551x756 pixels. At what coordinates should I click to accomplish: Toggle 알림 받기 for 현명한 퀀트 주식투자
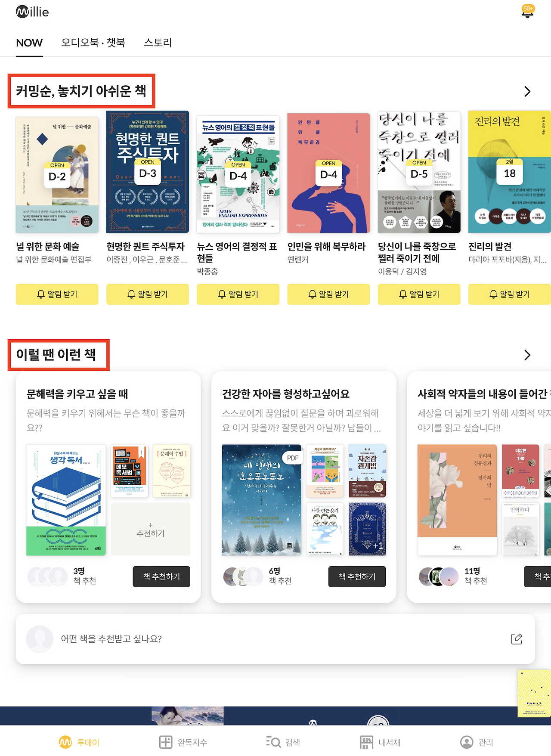pyautogui.click(x=148, y=294)
